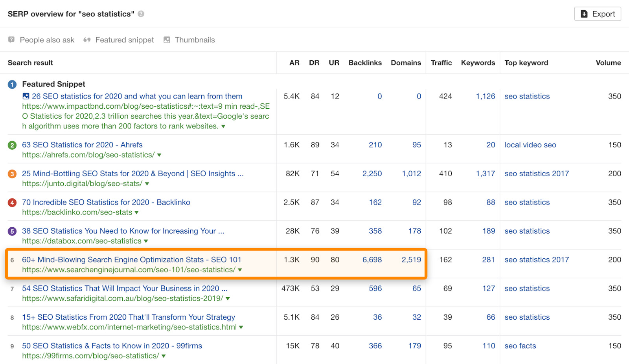Expand the arrow under the 99firms result
The width and height of the screenshot is (629, 364).
(163, 356)
